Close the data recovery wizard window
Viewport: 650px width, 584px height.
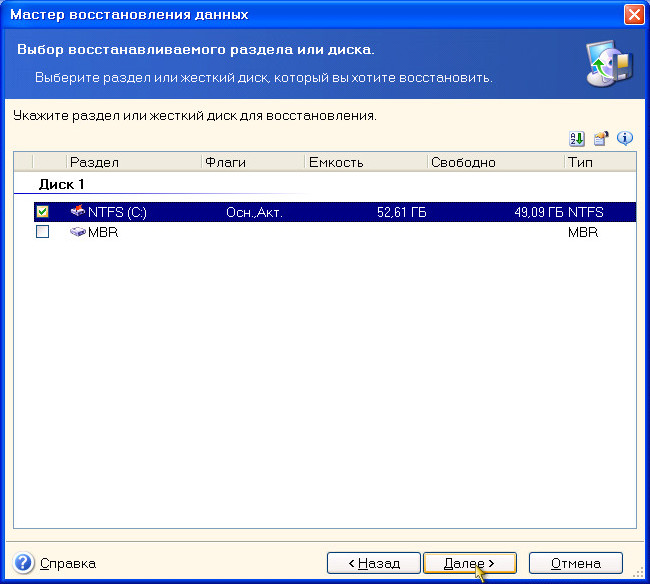pos(634,15)
